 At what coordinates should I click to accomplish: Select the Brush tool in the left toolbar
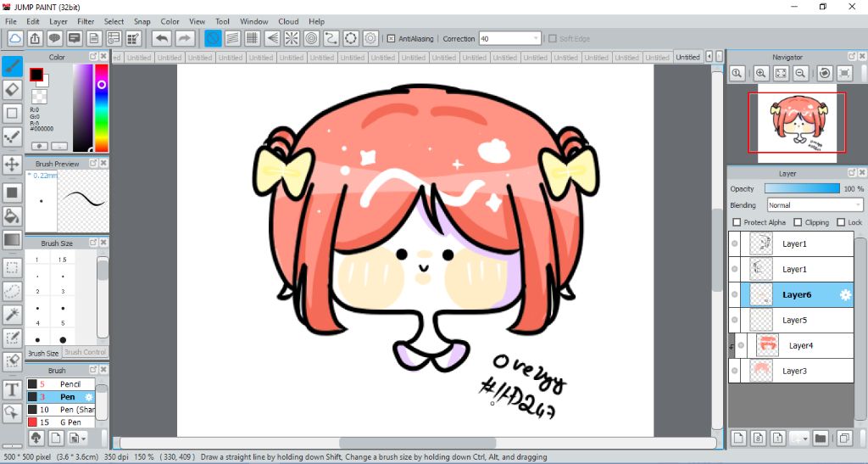[x=12, y=66]
